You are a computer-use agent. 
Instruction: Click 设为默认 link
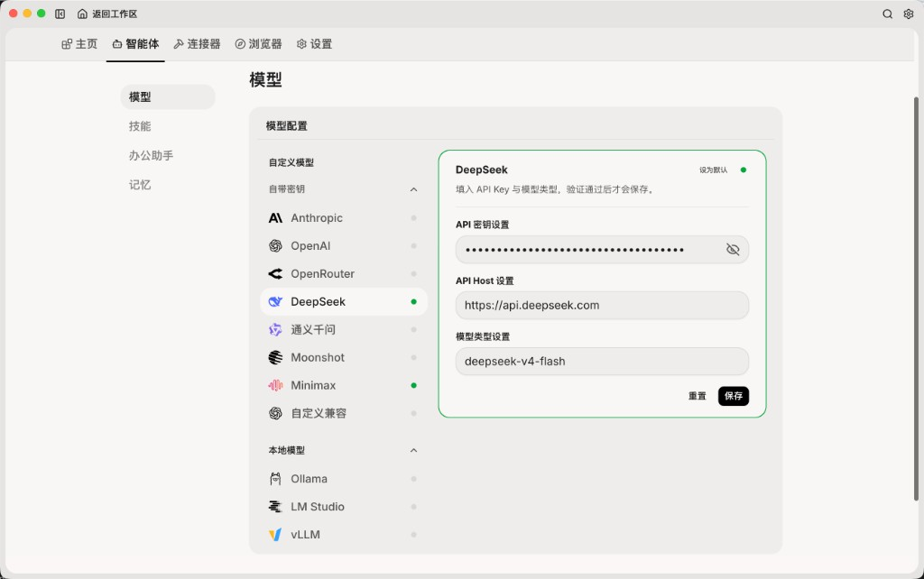click(x=713, y=170)
